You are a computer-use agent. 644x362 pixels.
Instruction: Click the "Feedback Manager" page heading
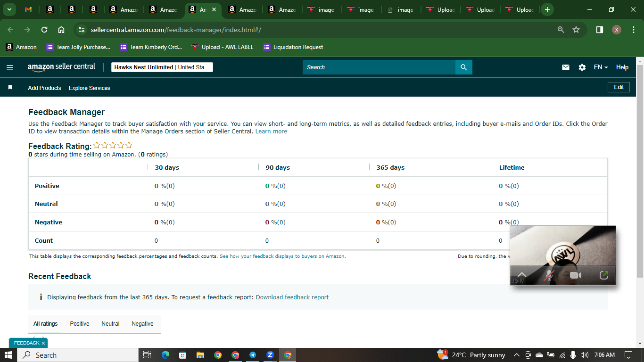pyautogui.click(x=66, y=112)
